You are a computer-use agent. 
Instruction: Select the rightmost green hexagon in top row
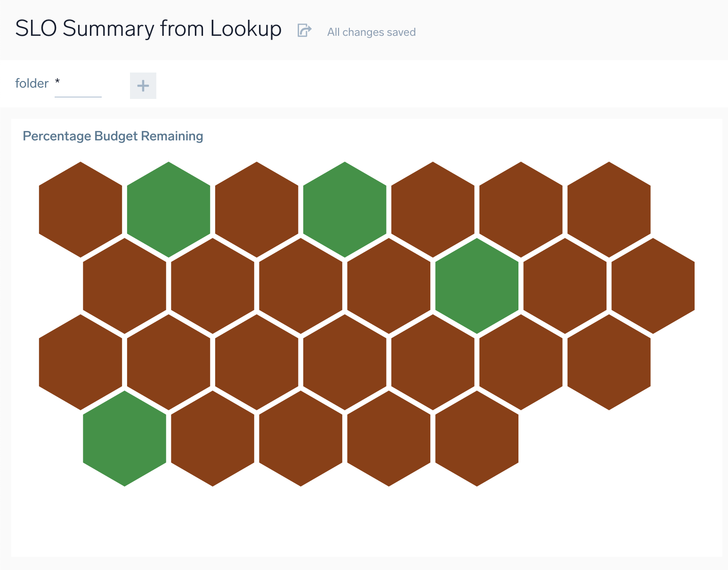tap(345, 210)
